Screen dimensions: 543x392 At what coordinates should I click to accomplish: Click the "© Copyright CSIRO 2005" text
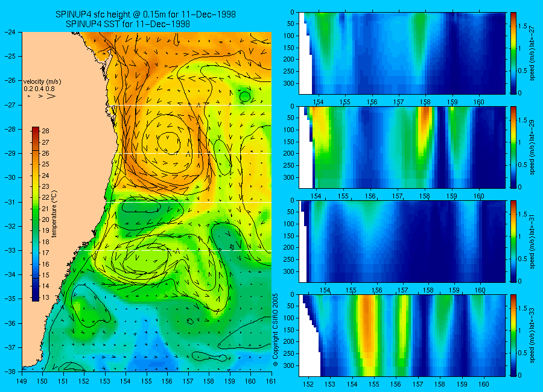pos(276,330)
